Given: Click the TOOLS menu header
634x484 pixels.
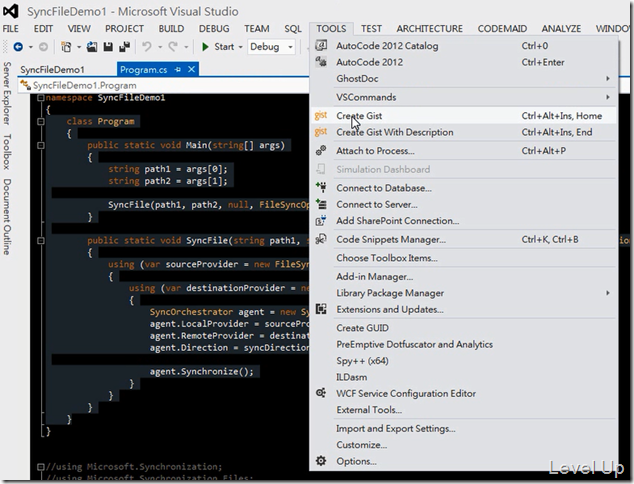Looking at the screenshot, I should pos(331,29).
